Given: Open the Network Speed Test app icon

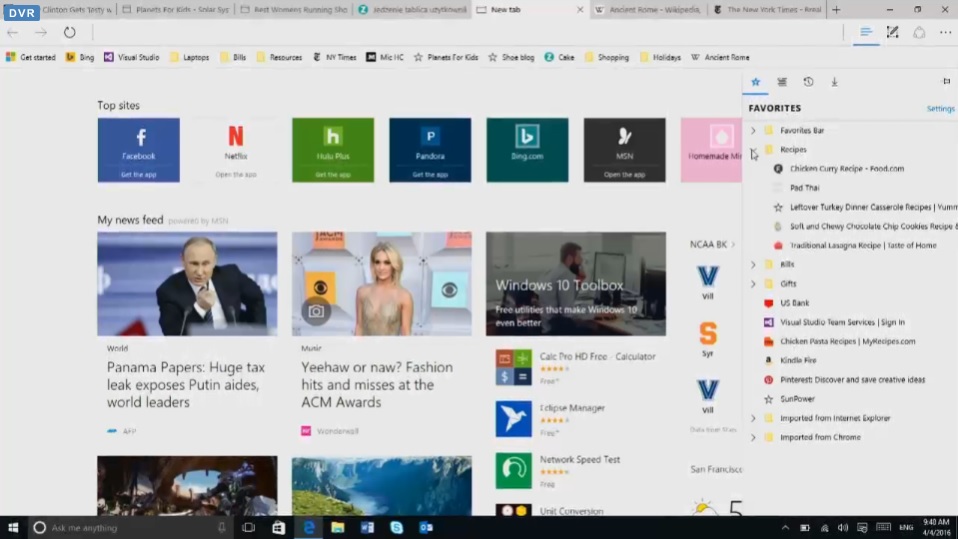Looking at the screenshot, I should [x=513, y=471].
